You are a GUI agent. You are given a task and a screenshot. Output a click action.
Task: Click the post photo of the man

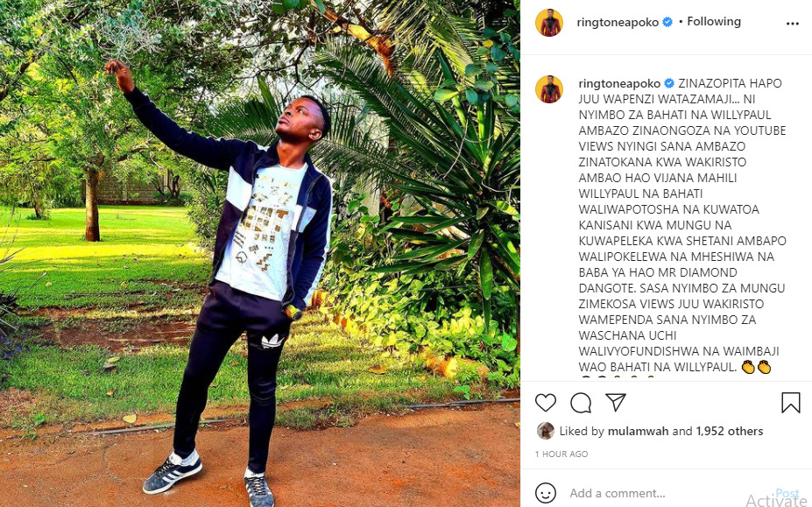point(260,253)
